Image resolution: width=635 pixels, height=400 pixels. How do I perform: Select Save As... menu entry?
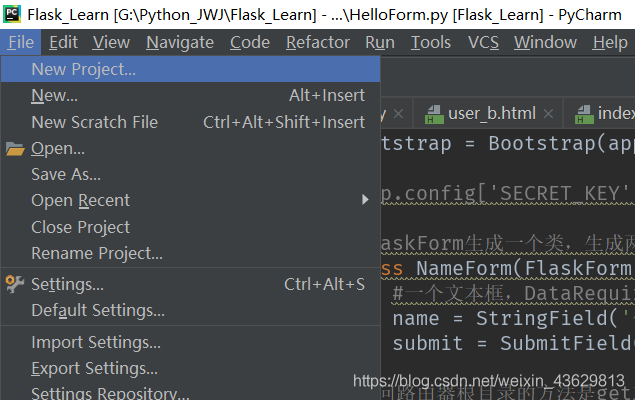pos(190,174)
